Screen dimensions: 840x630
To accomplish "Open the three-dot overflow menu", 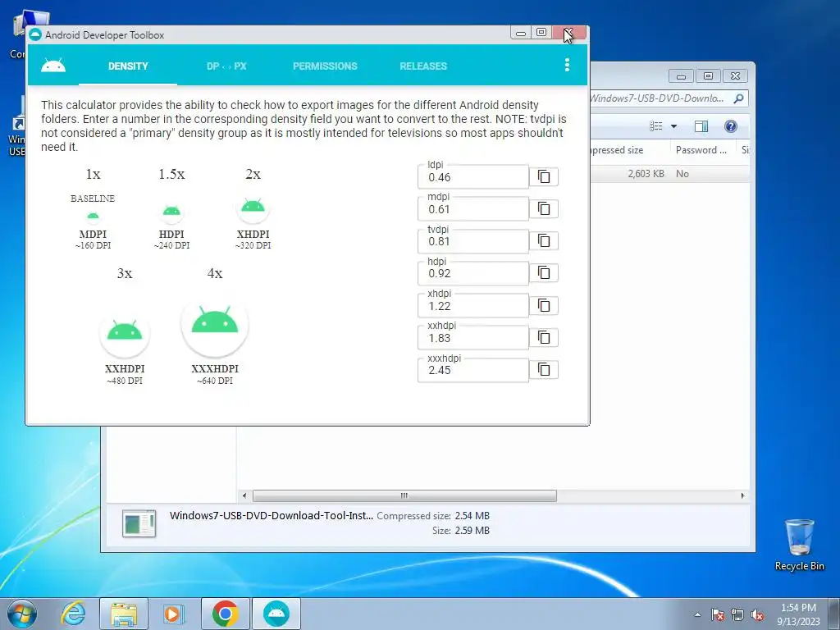I will [x=567, y=66].
